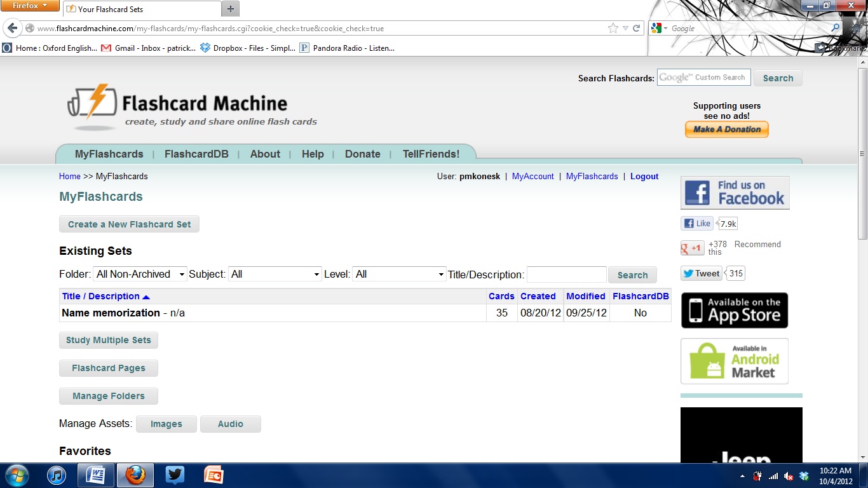Open the App Store badge
Image resolution: width=868 pixels, height=488 pixels.
click(x=735, y=310)
